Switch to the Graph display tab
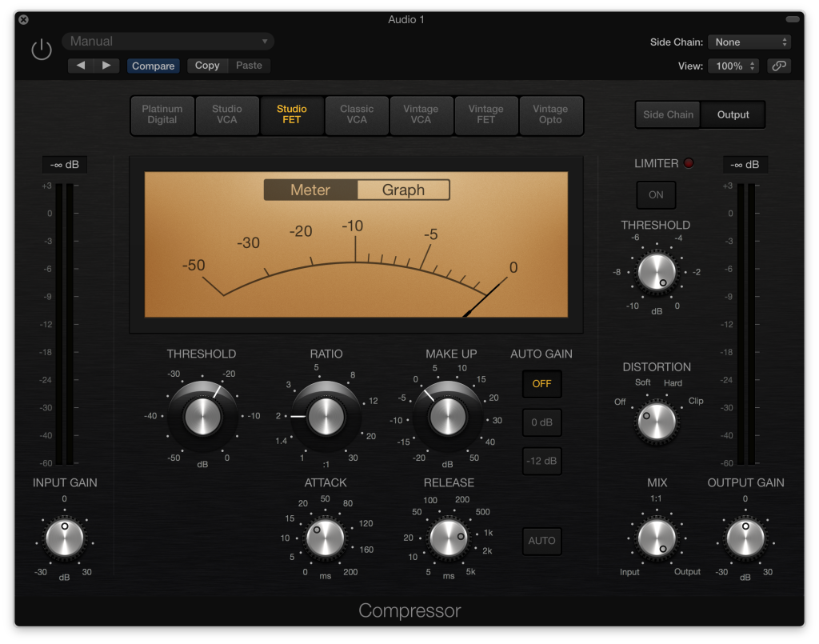The width and height of the screenshot is (819, 644). coord(403,190)
